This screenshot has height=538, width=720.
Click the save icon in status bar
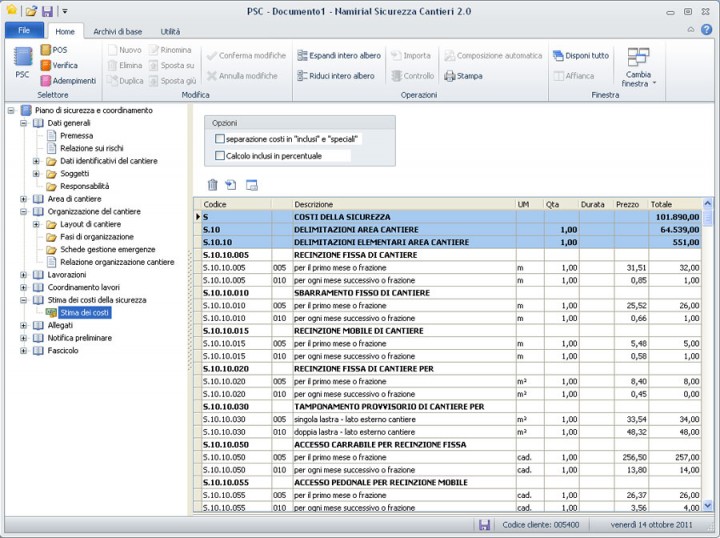click(x=484, y=525)
